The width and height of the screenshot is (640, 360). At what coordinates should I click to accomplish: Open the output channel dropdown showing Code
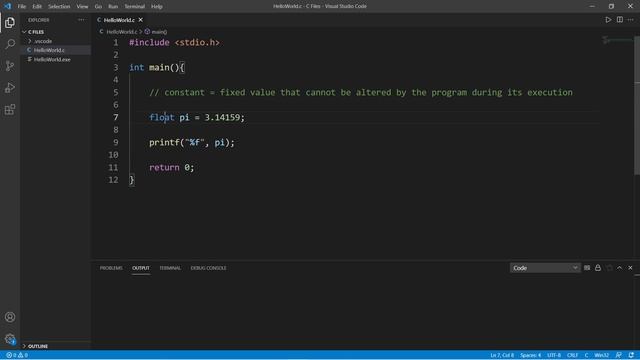[545, 268]
